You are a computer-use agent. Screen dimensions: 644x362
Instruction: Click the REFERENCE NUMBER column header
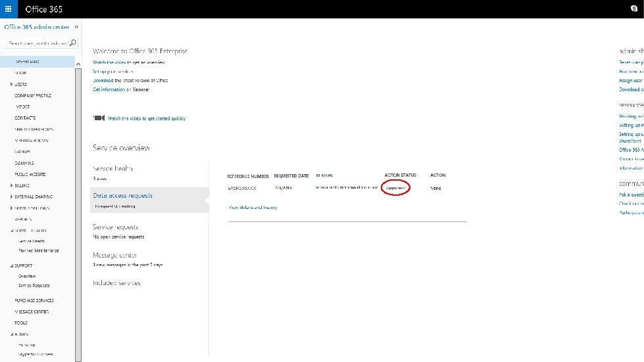pos(248,176)
